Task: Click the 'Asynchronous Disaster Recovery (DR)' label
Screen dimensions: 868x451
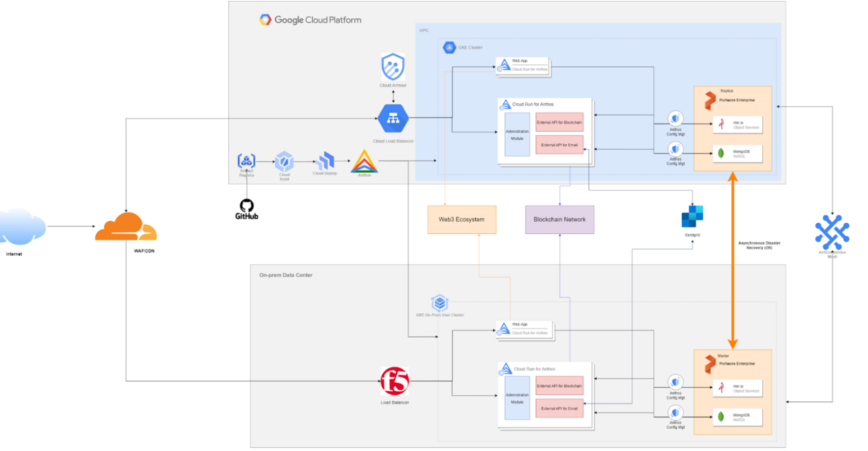Action: (x=759, y=245)
